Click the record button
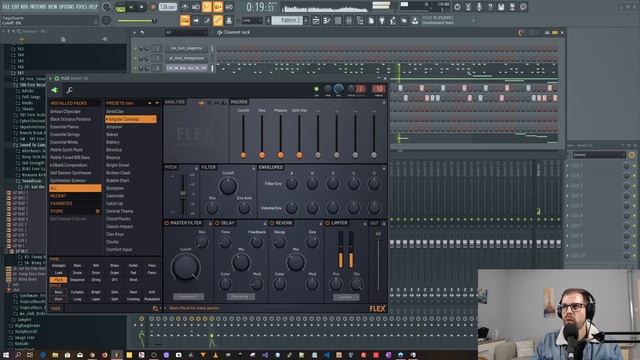Viewport: 640px width, 360px height. coord(153,7)
